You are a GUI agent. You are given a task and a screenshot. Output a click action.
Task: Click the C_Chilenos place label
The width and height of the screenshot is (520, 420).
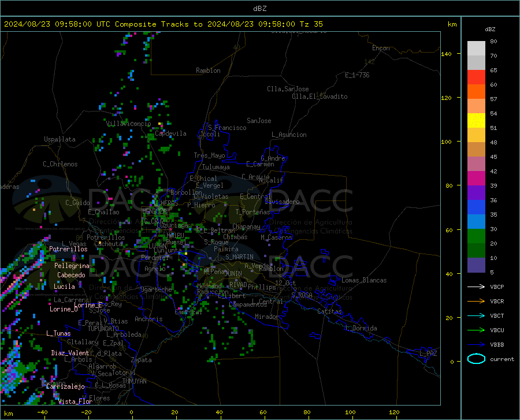(x=60, y=164)
